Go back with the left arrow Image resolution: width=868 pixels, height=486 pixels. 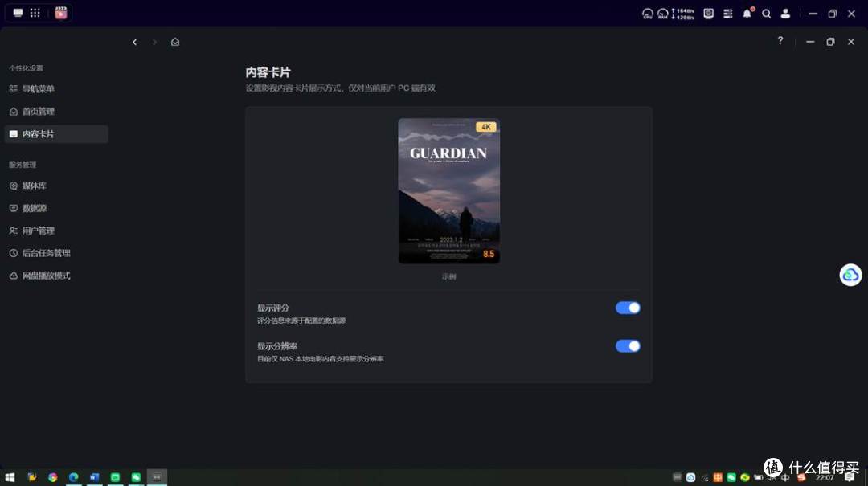coord(134,42)
